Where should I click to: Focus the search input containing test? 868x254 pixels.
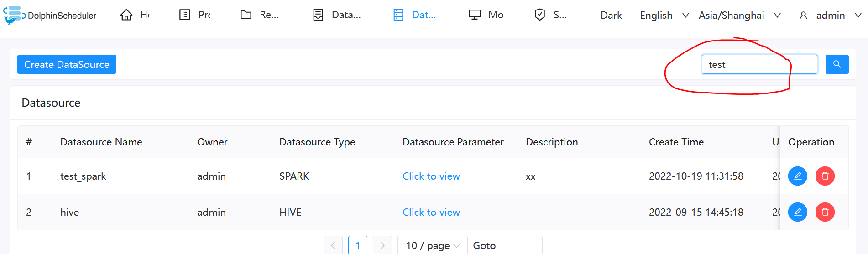click(759, 64)
